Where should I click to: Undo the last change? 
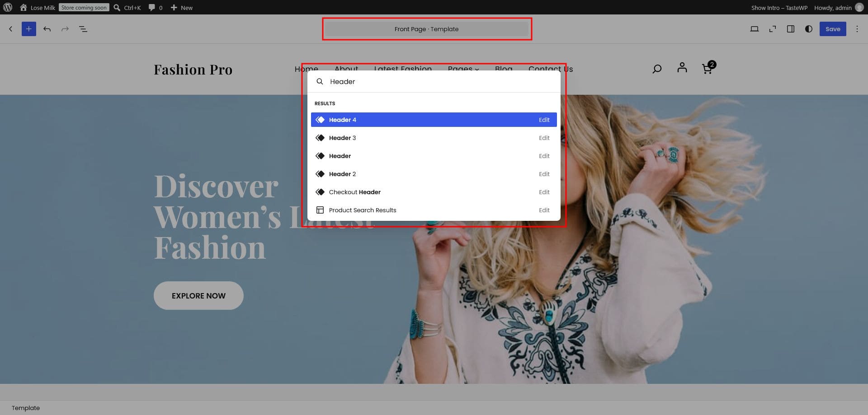point(47,29)
